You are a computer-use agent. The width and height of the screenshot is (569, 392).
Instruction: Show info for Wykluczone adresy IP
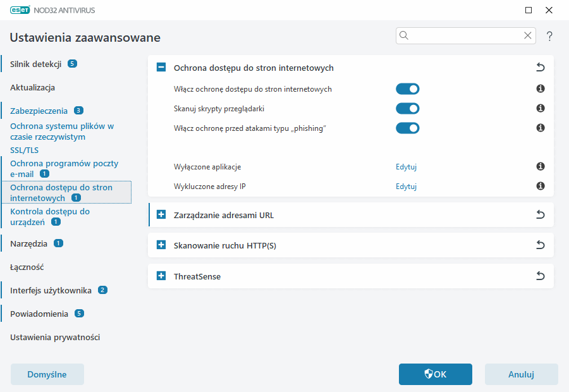[541, 187]
